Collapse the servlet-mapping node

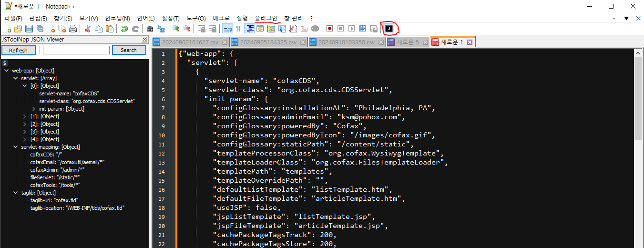pos(15,147)
